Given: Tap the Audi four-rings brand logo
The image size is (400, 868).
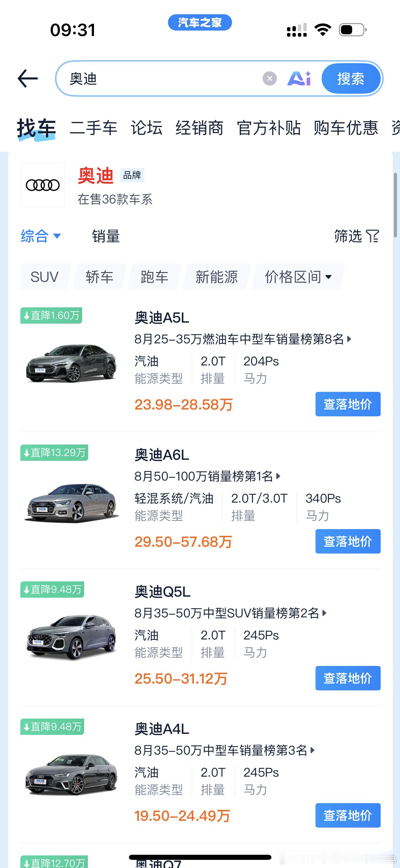Looking at the screenshot, I should 43,185.
